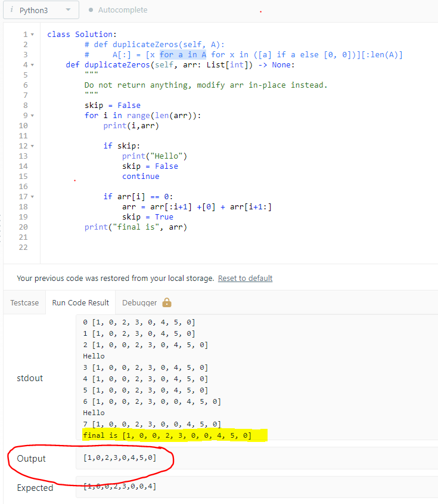Click the 'Reset to default' link
The image size is (438, 504).
click(245, 279)
